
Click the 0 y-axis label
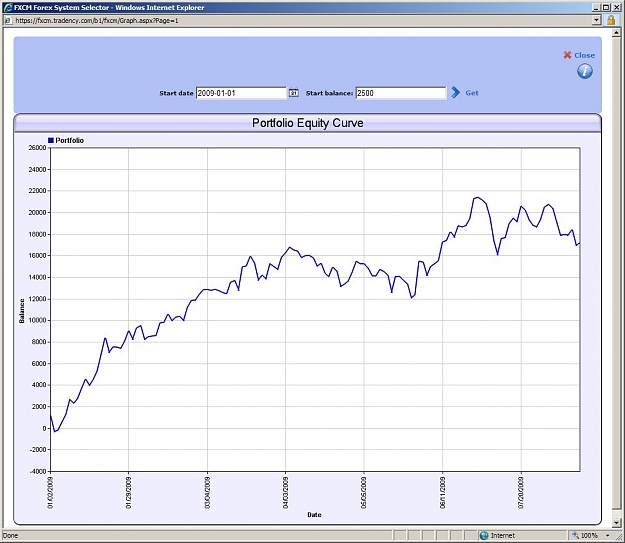tap(44, 428)
